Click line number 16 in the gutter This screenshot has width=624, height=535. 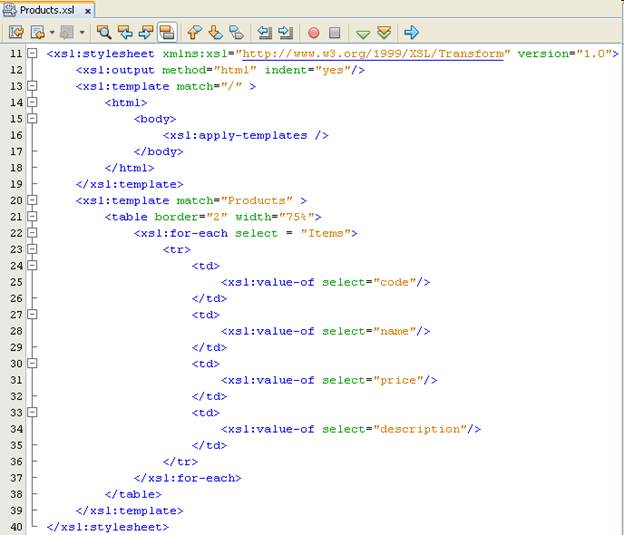(x=16, y=135)
